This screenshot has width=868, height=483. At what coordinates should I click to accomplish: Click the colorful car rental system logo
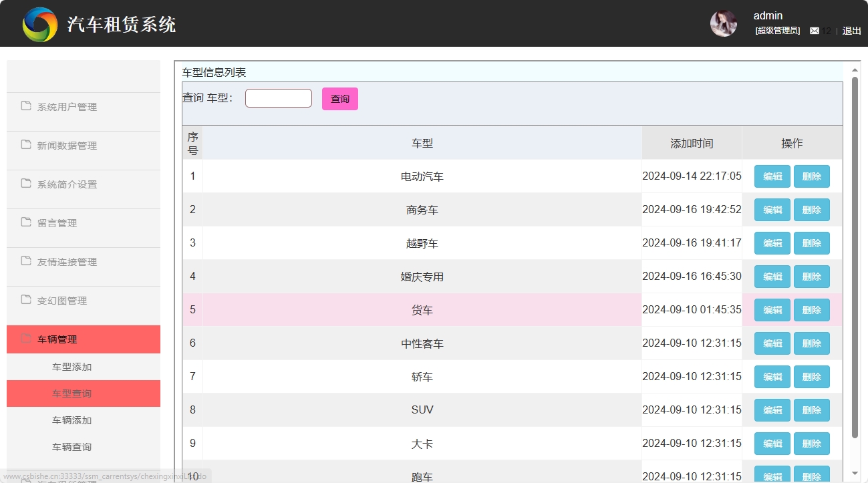pos(39,23)
